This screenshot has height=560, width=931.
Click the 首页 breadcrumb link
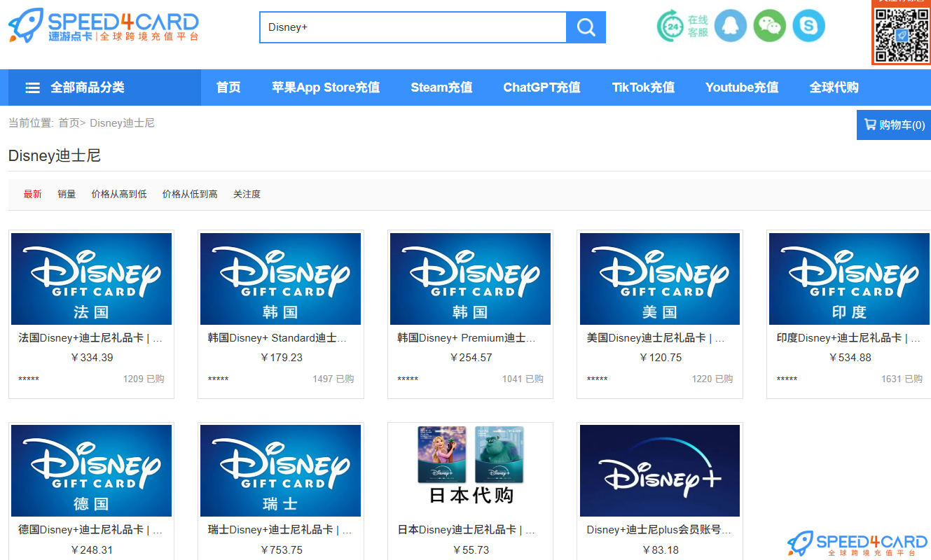(x=69, y=123)
